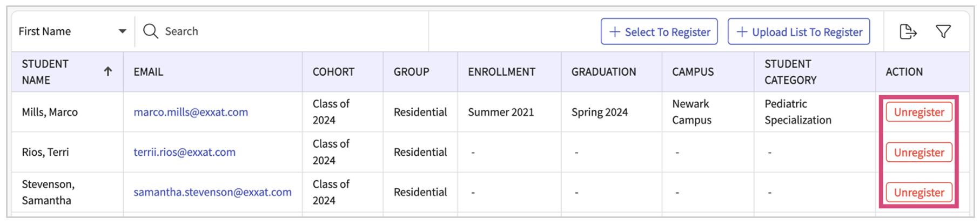Click Upload List To Register button
Image resolution: width=980 pixels, height=224 pixels.
coord(798,32)
